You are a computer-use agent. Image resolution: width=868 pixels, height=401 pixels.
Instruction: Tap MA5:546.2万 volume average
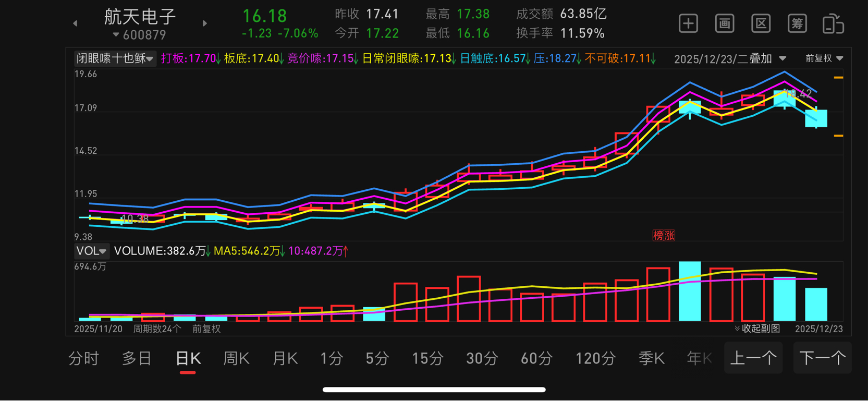pyautogui.click(x=249, y=251)
